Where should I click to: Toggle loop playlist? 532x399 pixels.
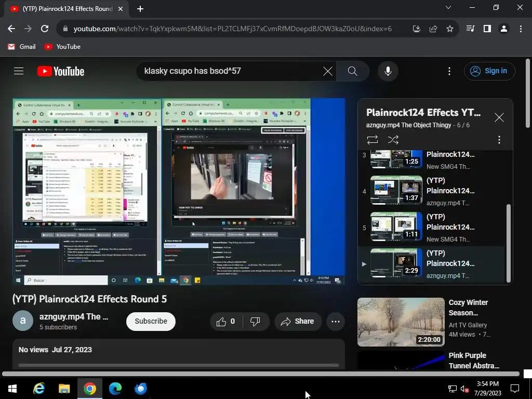click(x=372, y=140)
